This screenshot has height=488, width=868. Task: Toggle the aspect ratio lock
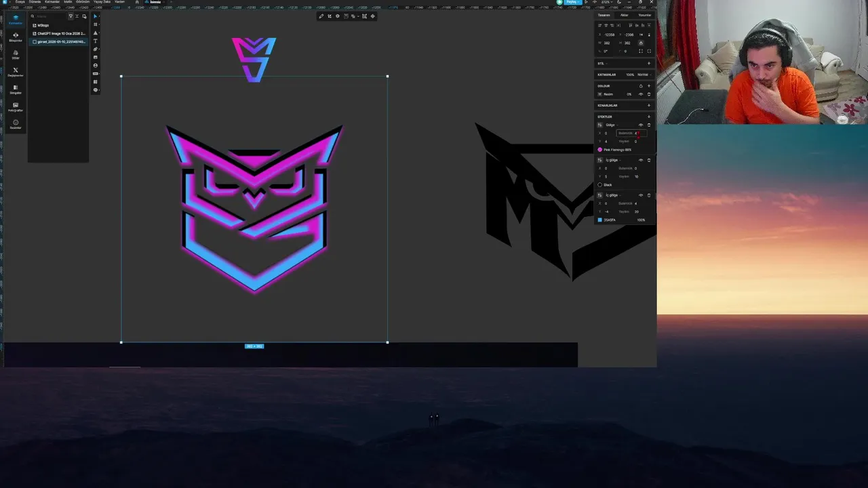(x=641, y=43)
